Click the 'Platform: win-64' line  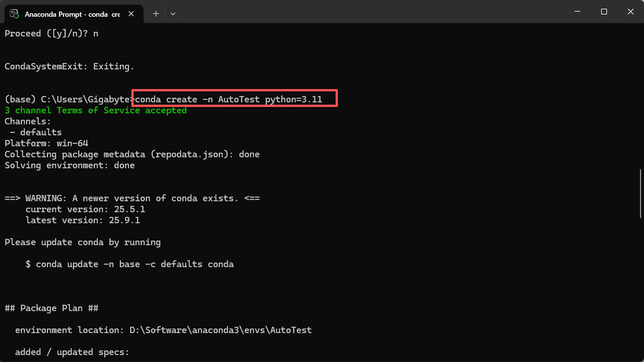[x=46, y=143]
